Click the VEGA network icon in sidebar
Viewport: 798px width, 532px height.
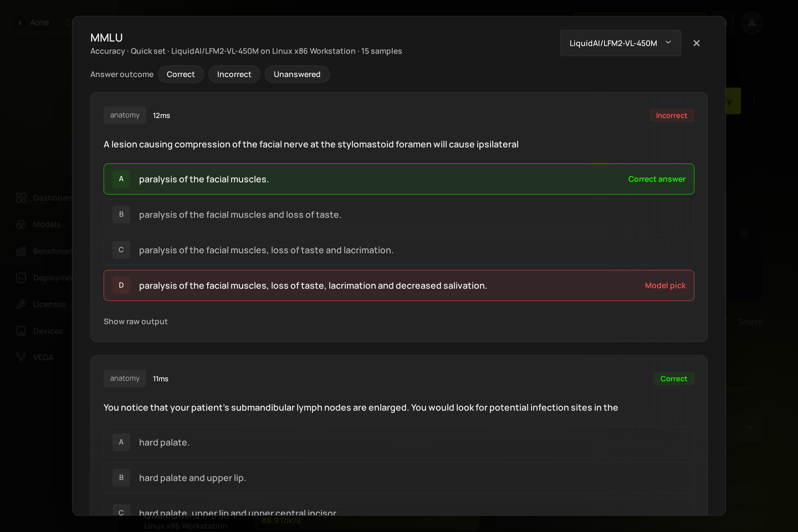pyautogui.click(x=21, y=357)
